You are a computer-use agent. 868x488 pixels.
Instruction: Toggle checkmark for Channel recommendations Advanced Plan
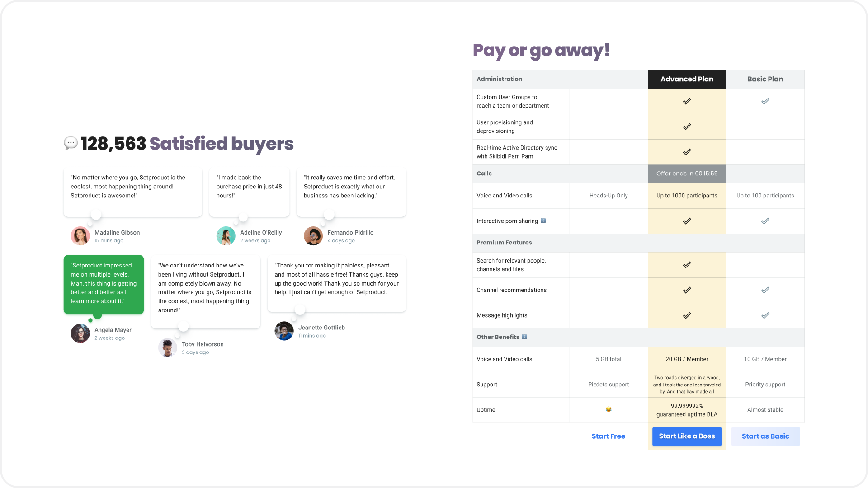tap(687, 290)
